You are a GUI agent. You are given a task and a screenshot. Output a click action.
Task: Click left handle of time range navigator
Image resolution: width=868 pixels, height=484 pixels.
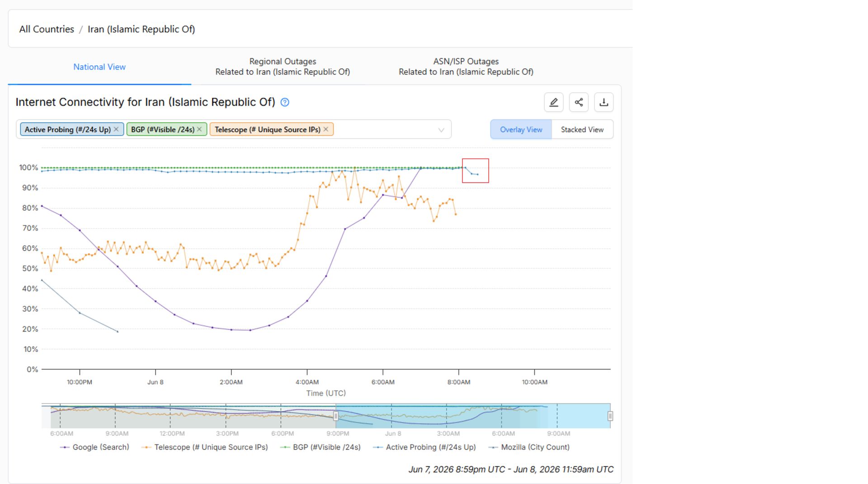335,416
